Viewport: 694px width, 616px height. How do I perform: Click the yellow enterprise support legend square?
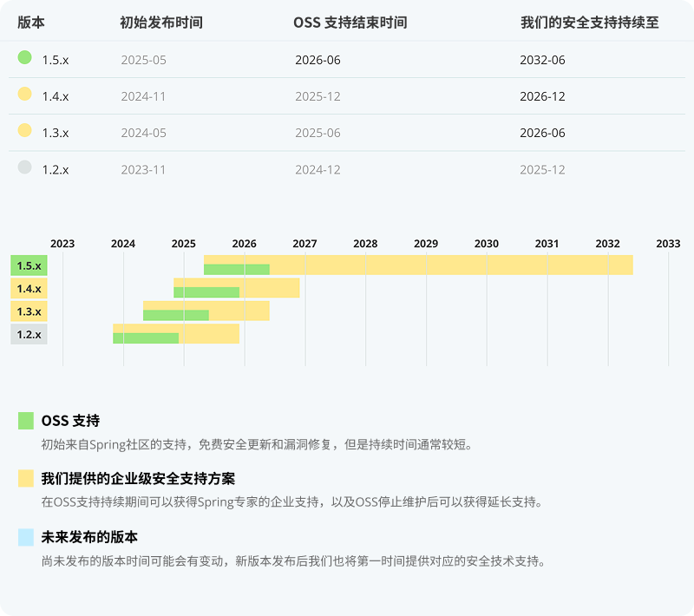26,478
